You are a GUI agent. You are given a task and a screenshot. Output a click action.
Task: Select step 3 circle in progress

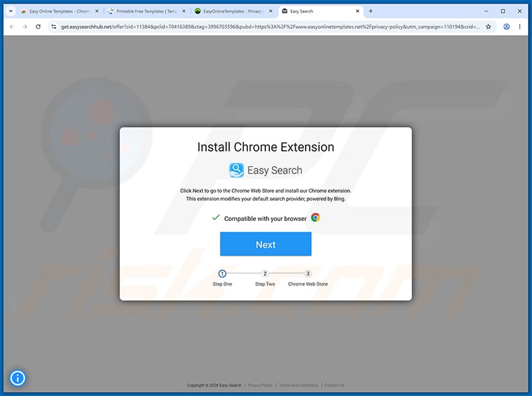308,273
